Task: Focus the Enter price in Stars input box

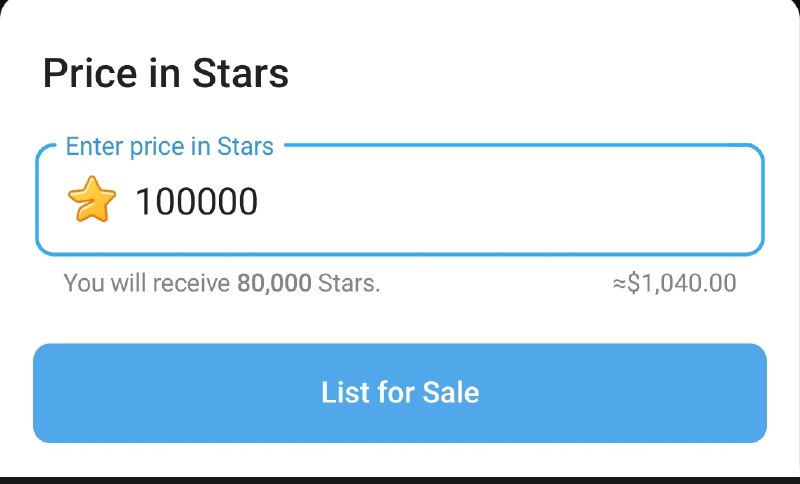Action: click(x=400, y=199)
